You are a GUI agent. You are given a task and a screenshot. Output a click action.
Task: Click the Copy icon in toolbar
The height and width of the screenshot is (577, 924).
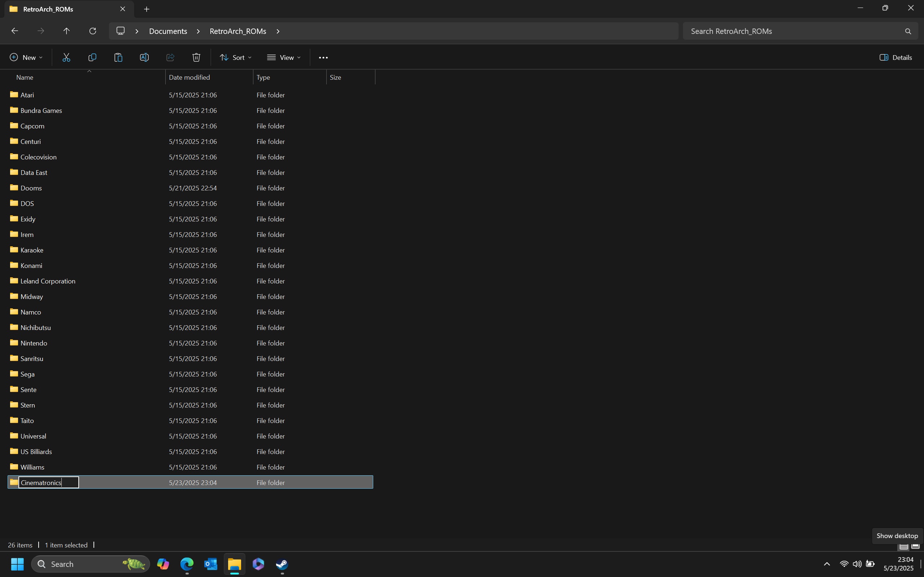point(92,57)
